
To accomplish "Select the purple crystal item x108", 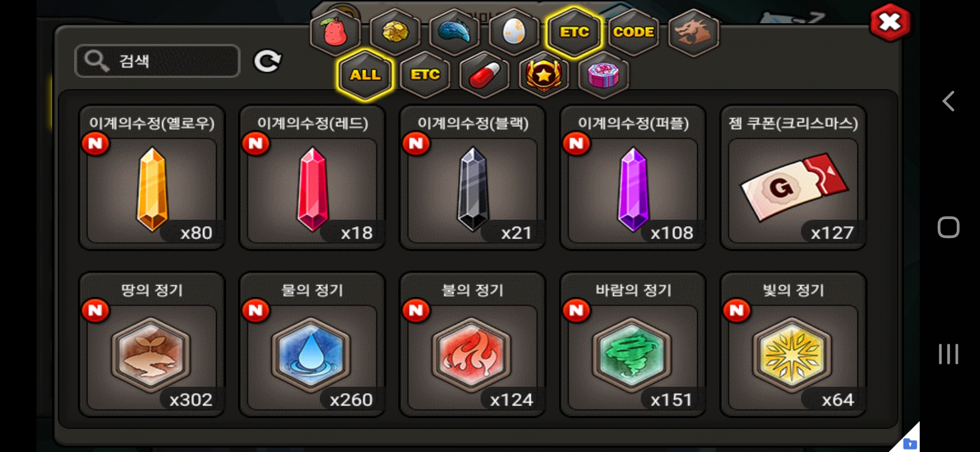I will pyautogui.click(x=633, y=178).
